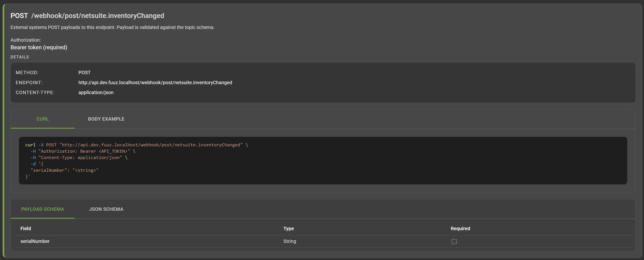Image resolution: width=644 pixels, height=260 pixels.
Task: Open the BODY EXAMPLE tab
Action: click(x=106, y=119)
